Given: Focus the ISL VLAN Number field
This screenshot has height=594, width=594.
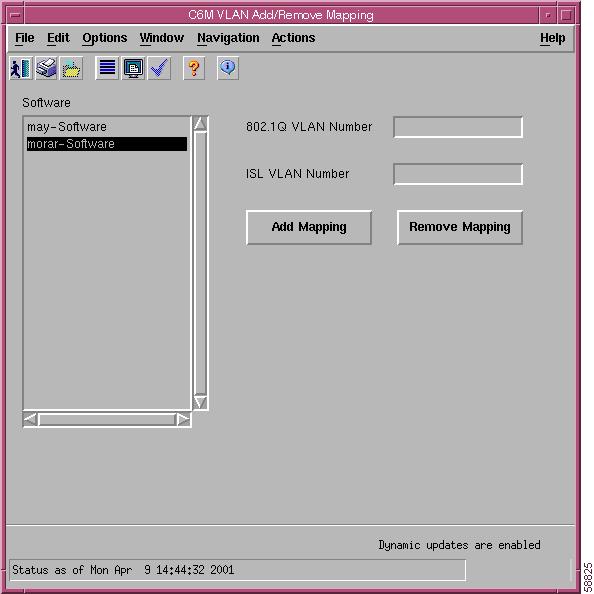Looking at the screenshot, I should tap(458, 174).
